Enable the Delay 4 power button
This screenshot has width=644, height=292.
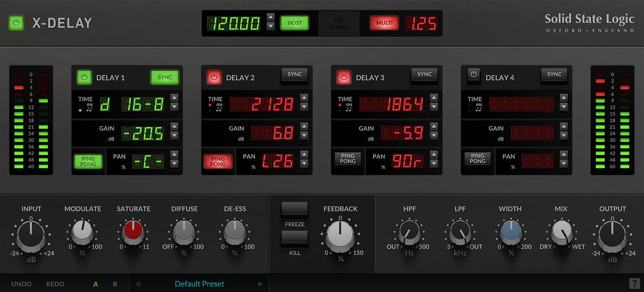tap(473, 75)
